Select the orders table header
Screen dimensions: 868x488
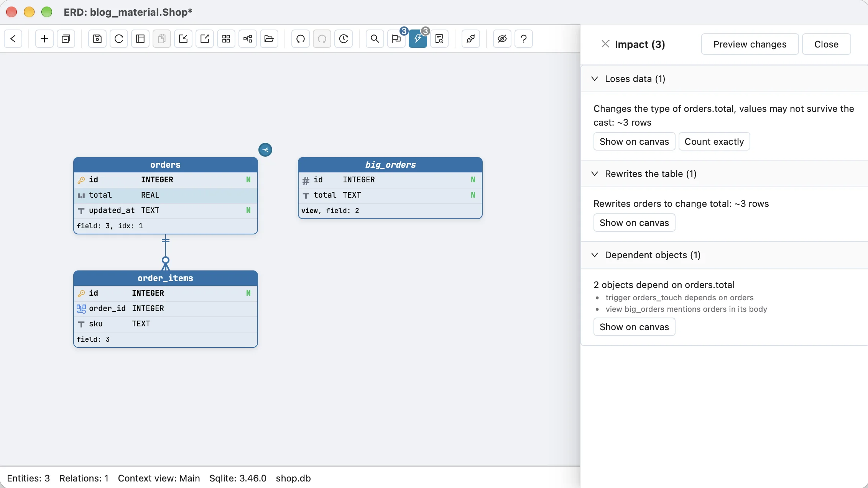(x=166, y=165)
